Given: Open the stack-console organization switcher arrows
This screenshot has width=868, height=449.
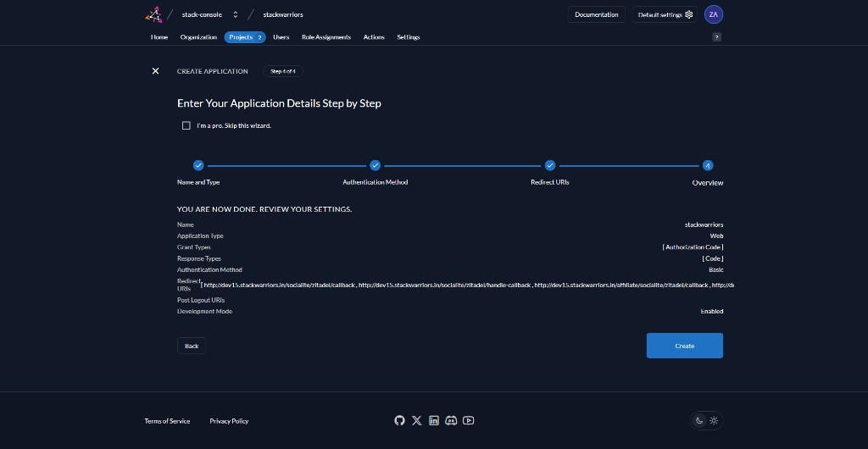Looking at the screenshot, I should tap(236, 14).
